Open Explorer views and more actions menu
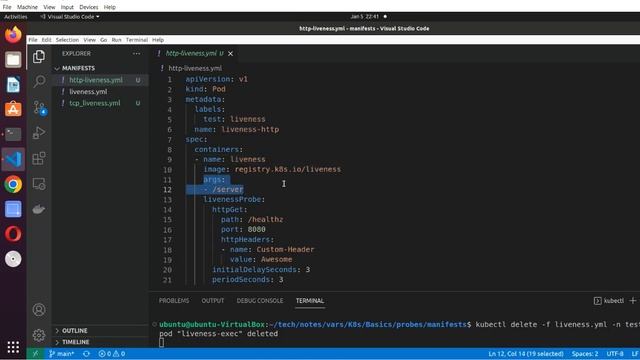Image resolution: width=640 pixels, height=360 pixels. point(136,53)
